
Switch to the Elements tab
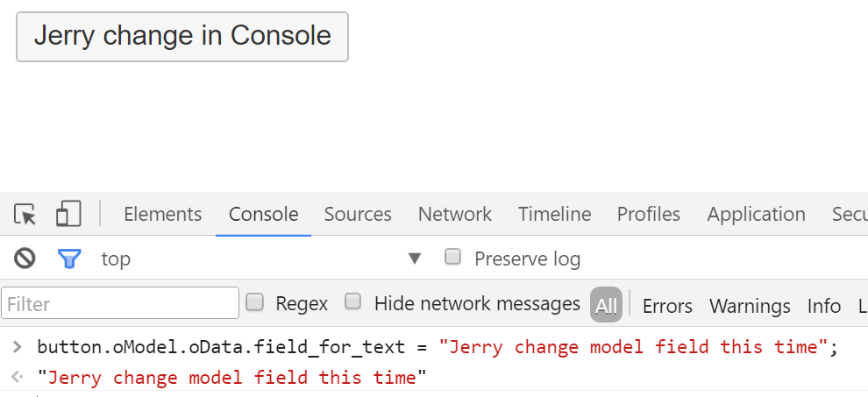tap(163, 215)
